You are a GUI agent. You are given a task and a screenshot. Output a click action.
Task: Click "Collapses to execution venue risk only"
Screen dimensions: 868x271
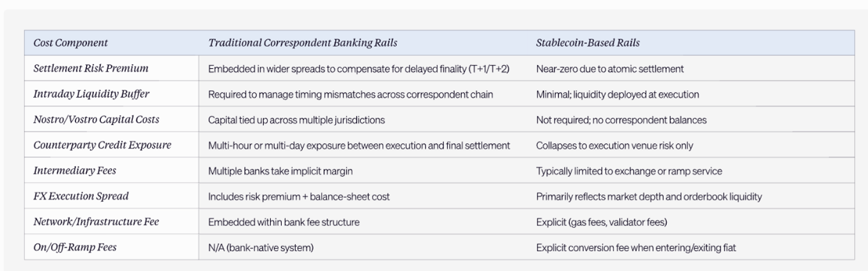pos(614,145)
